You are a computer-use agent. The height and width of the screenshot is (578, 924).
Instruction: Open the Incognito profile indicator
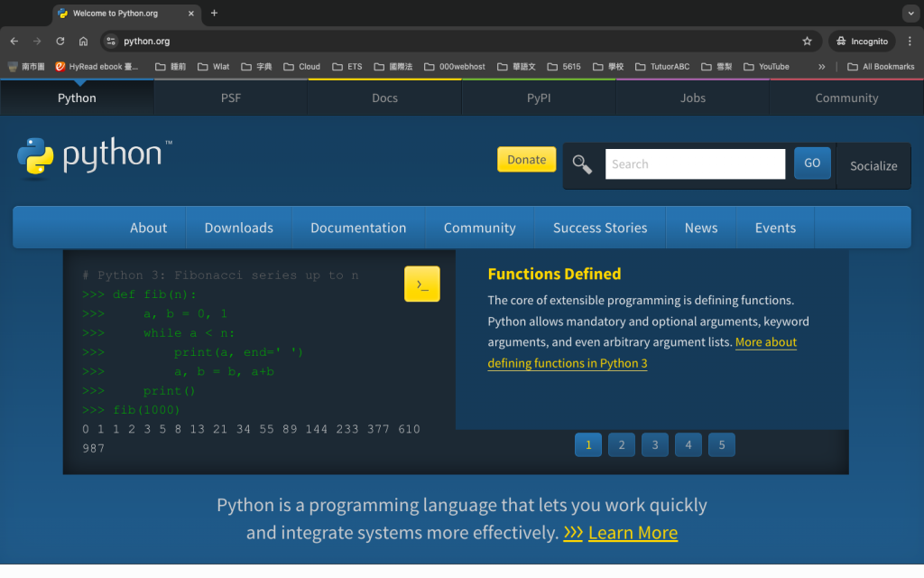862,42
